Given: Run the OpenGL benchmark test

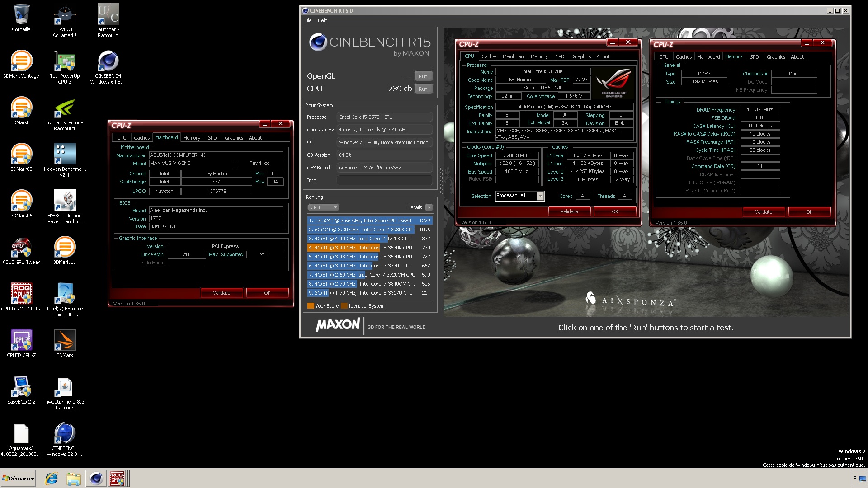Looking at the screenshot, I should pos(423,76).
